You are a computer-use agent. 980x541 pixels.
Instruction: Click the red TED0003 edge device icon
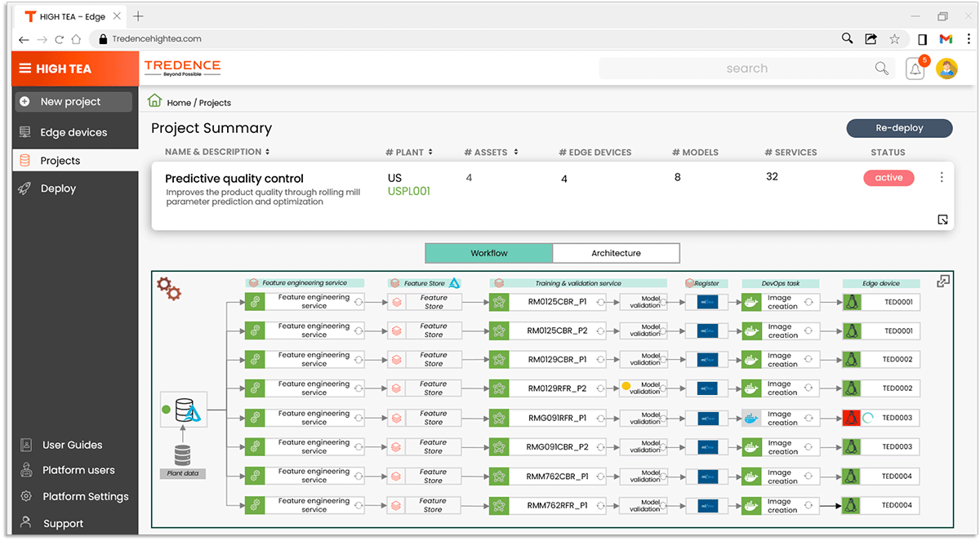852,418
